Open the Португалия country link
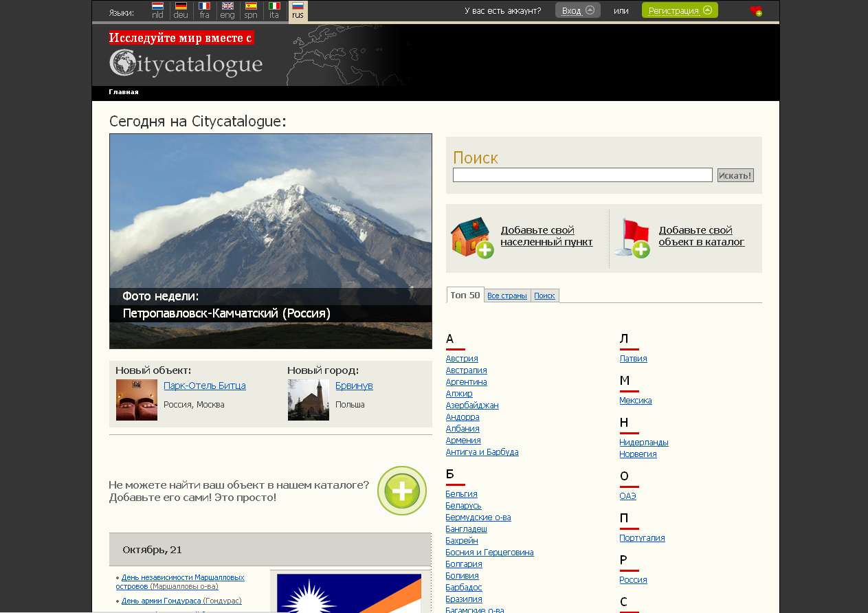The width and height of the screenshot is (868, 613). coord(642,538)
